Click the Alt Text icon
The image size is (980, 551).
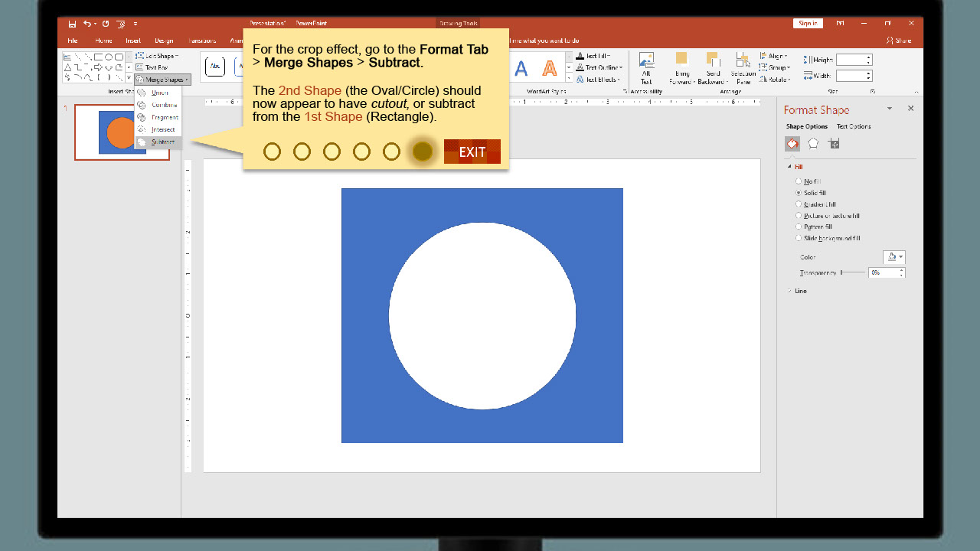tap(646, 67)
